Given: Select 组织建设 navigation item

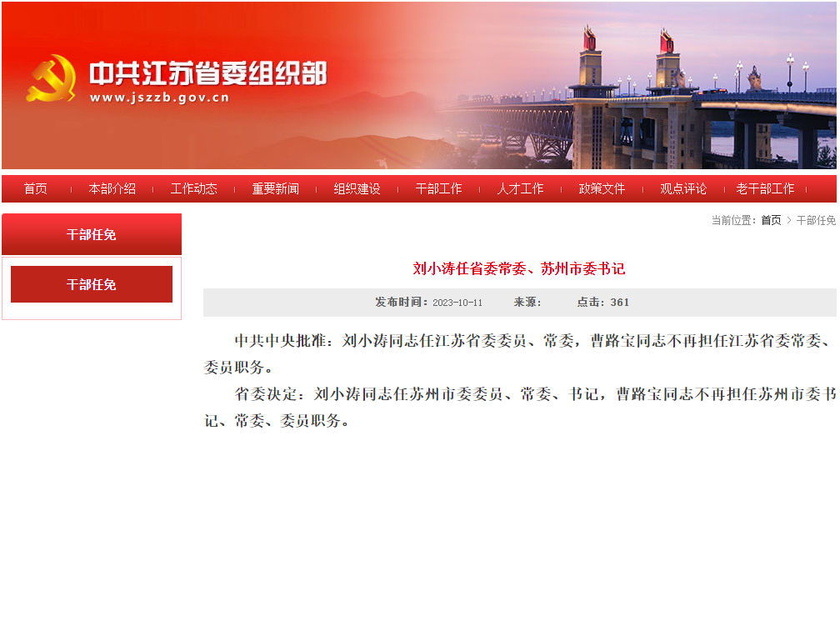Looking at the screenshot, I should pyautogui.click(x=357, y=188).
